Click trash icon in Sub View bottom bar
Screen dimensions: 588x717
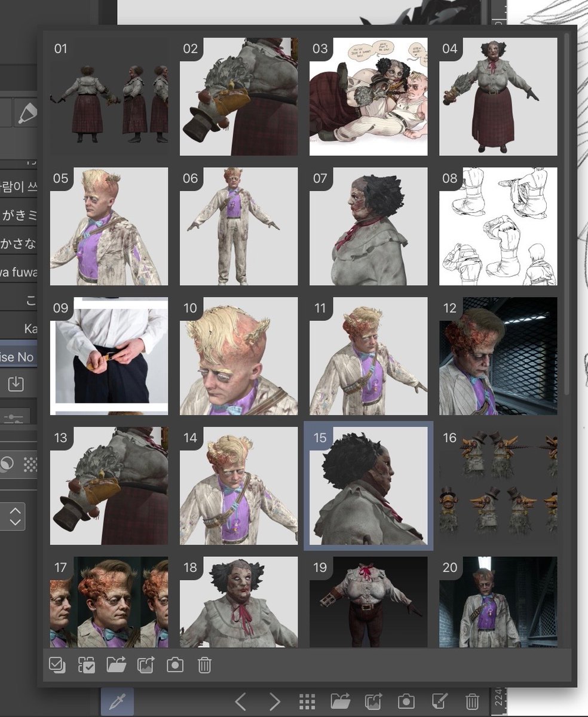point(473,701)
